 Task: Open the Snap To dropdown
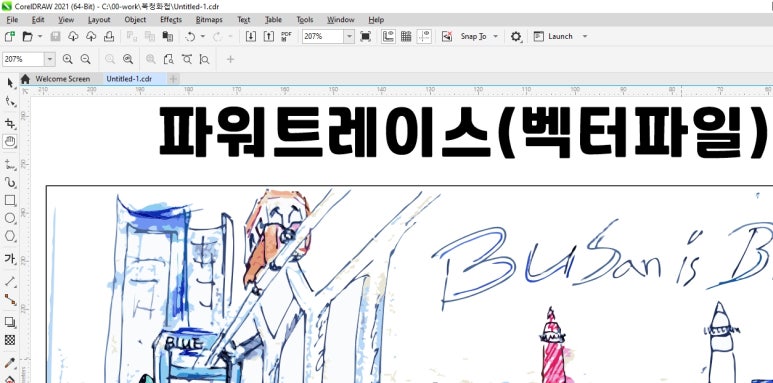479,36
